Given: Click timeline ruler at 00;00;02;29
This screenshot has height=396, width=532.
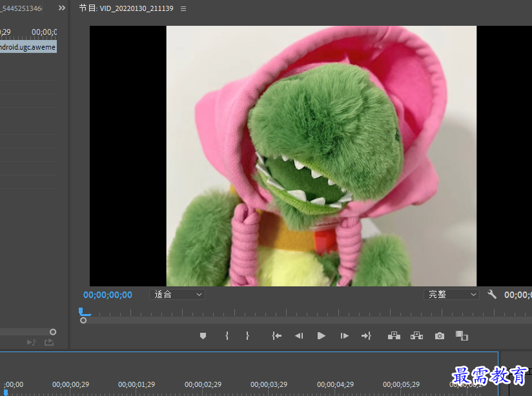Looking at the screenshot, I should 203,384.
